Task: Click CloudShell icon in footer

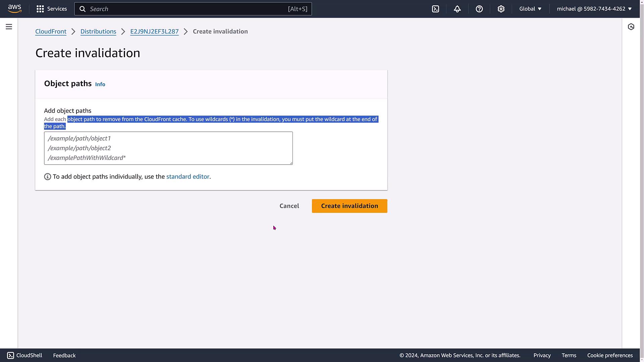Action: 10,355
